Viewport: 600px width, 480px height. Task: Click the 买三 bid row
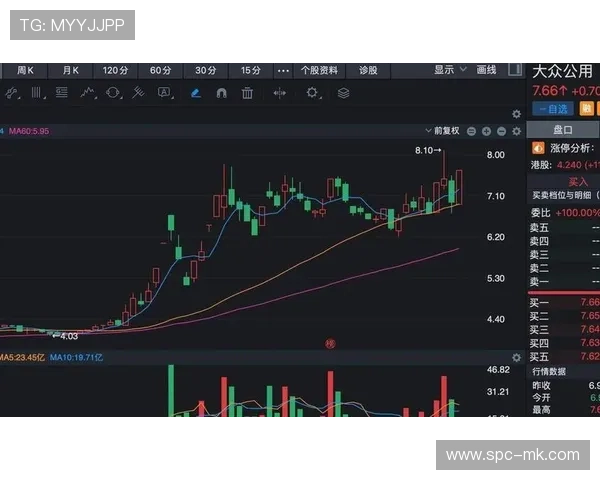tap(564, 330)
